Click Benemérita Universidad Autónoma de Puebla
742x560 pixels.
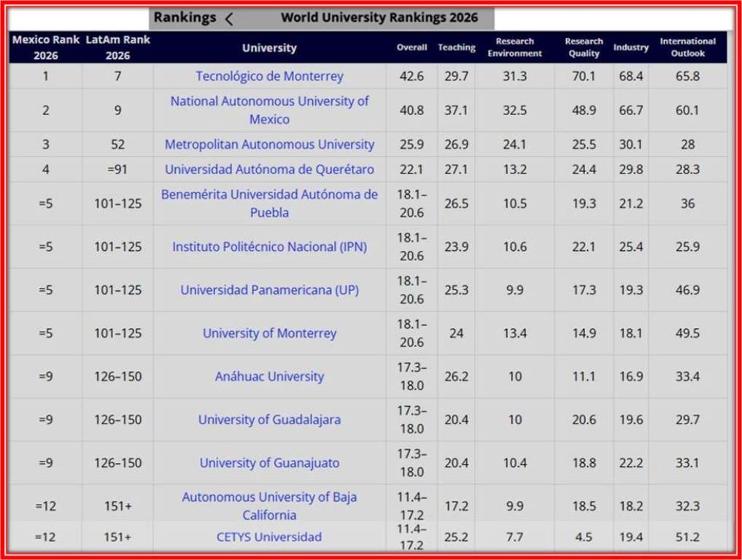tap(269, 203)
